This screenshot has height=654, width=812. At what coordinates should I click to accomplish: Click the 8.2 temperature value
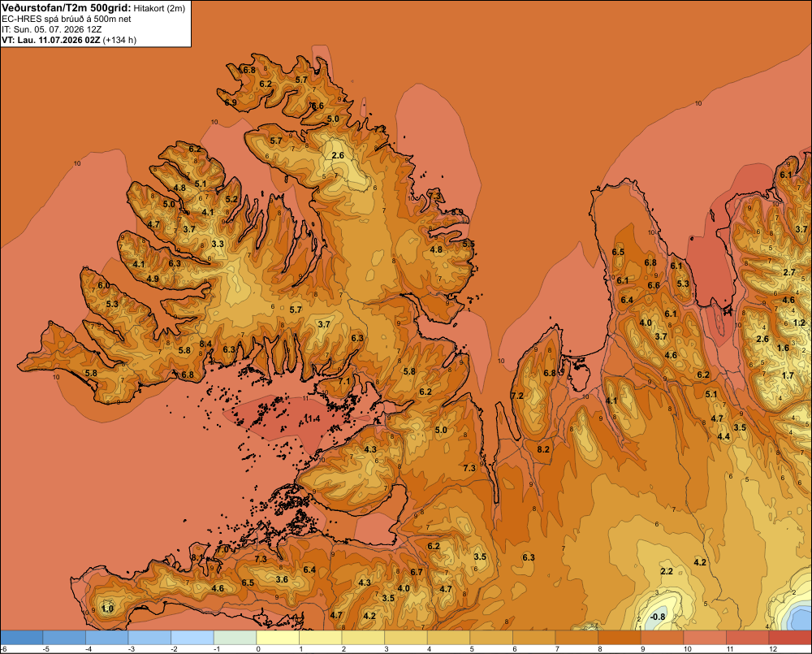coord(543,449)
